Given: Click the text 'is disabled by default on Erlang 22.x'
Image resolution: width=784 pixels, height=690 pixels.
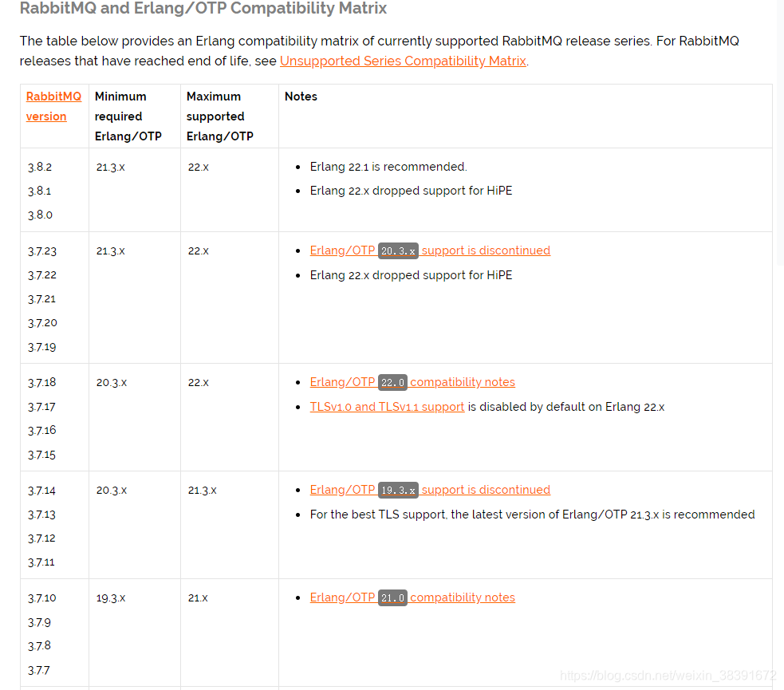Looking at the screenshot, I should (x=566, y=407).
